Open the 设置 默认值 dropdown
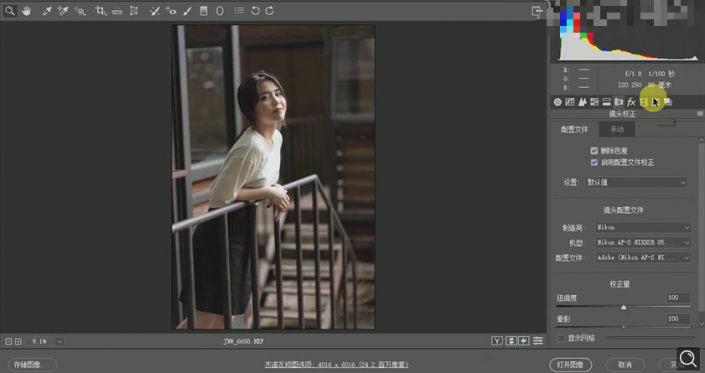This screenshot has width=705, height=373. click(636, 182)
